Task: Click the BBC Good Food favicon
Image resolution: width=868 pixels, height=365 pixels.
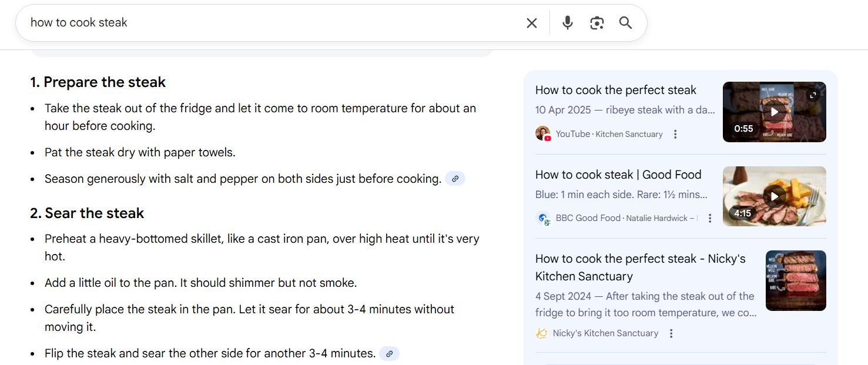Action: [x=543, y=217]
